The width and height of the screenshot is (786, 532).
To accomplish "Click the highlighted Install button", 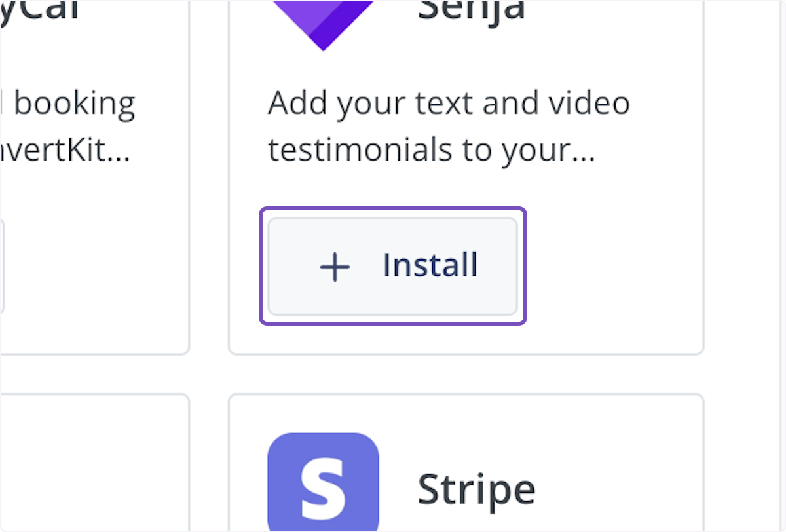I will point(393,266).
